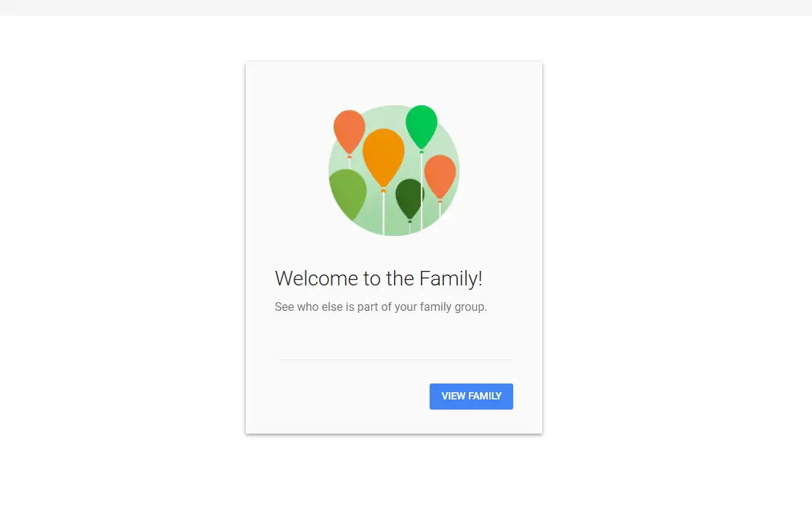812x528 pixels.
Task: Click the white string under the bright green balloon
Action: [x=421, y=191]
